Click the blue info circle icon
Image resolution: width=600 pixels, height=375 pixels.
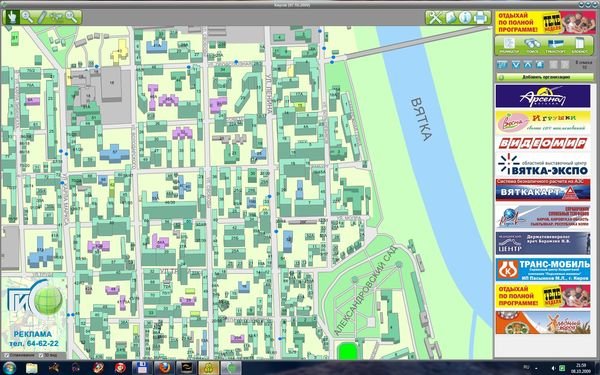tap(465, 18)
